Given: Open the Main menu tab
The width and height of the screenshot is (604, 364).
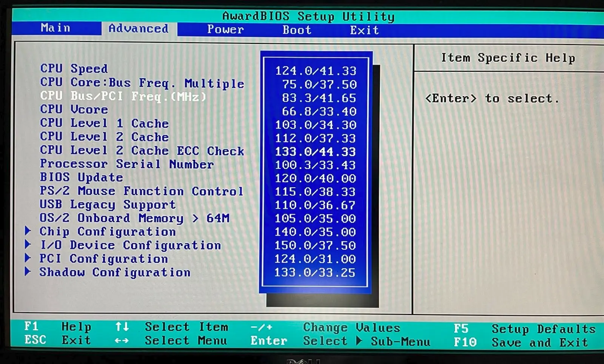Looking at the screenshot, I should tap(55, 28).
